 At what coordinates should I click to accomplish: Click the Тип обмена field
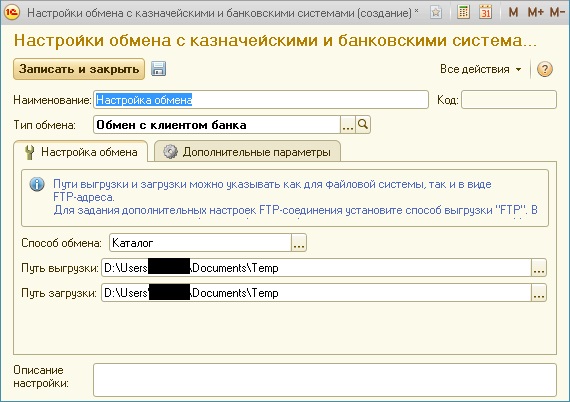(x=217, y=125)
